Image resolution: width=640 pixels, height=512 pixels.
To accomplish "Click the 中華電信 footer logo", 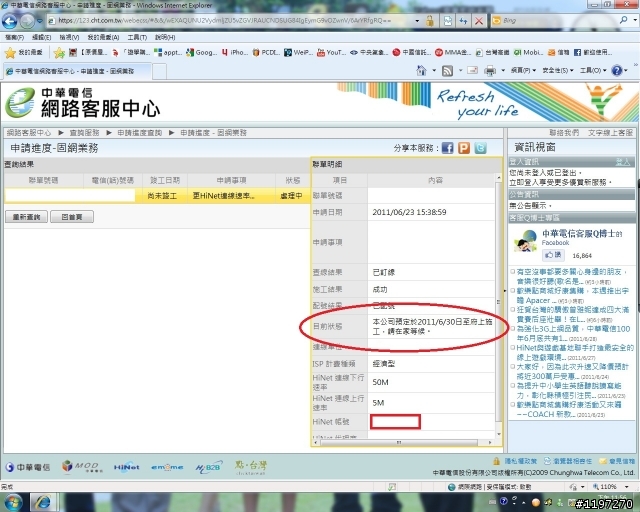I will coord(28,467).
